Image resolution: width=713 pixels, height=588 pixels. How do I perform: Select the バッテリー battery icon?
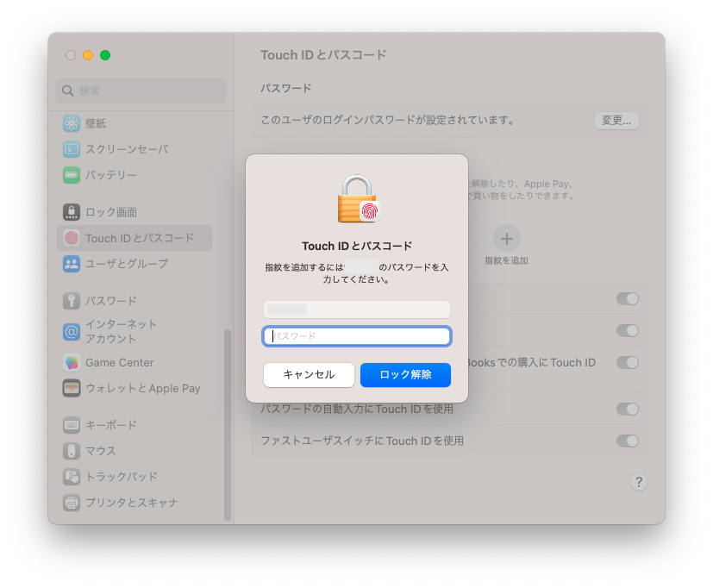(x=72, y=175)
